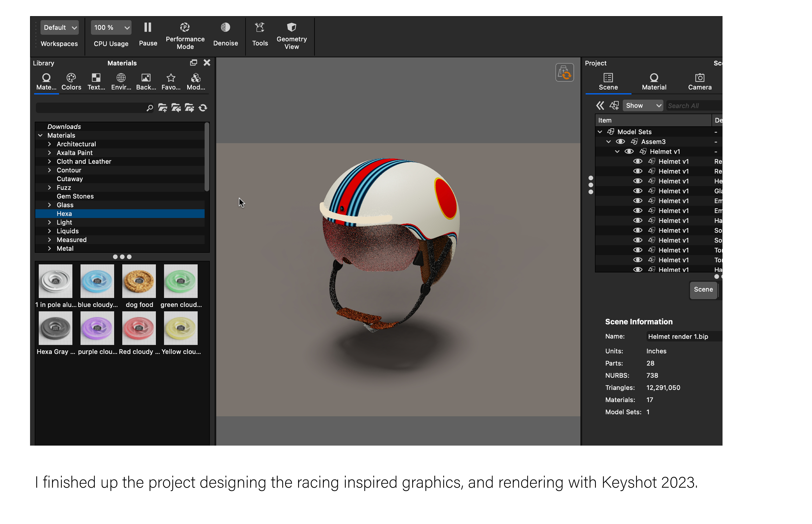The image size is (812, 524).
Task: Open the Show dropdown in Scene panel
Action: [642, 106]
